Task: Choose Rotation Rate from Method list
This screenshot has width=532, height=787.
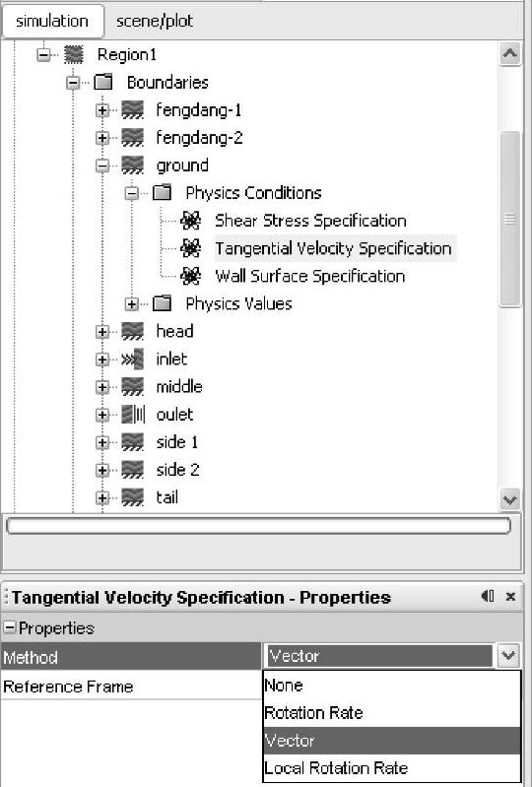Action: click(392, 713)
